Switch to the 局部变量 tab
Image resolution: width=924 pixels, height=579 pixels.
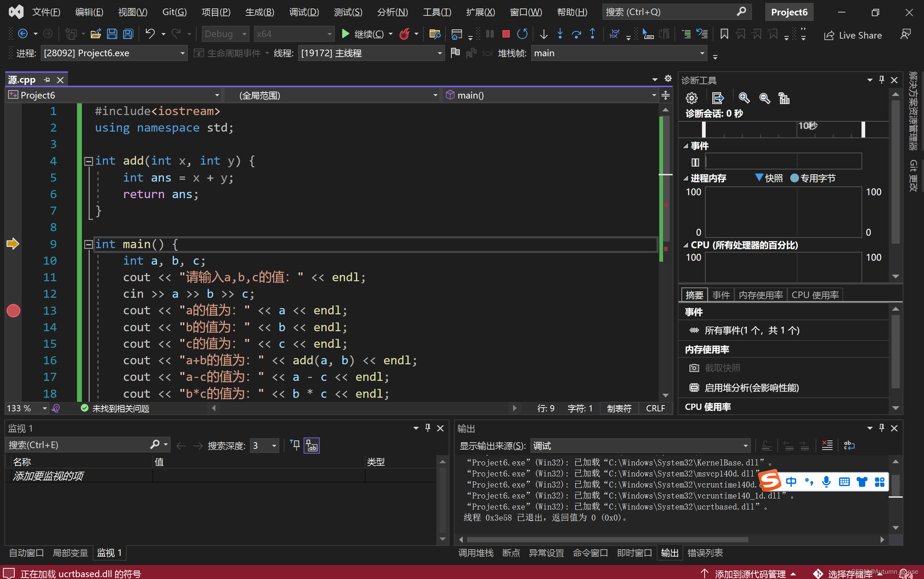tap(71, 553)
